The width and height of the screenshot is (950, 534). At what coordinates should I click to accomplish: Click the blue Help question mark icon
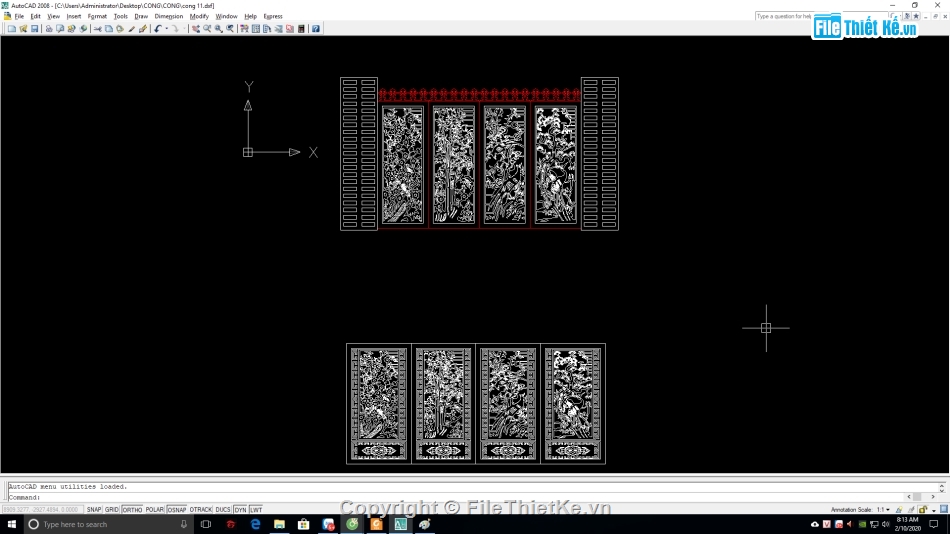316,28
